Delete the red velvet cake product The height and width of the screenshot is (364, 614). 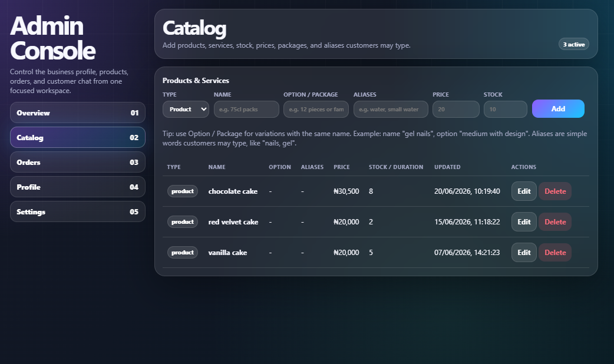point(555,222)
